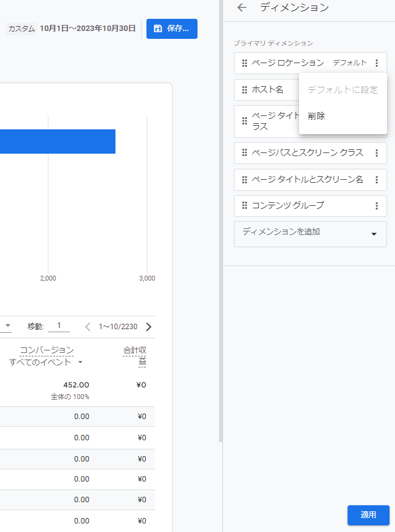The height and width of the screenshot is (532, 395).
Task: Click the drag handle of コンテンツ グループ
Action: [x=244, y=206]
